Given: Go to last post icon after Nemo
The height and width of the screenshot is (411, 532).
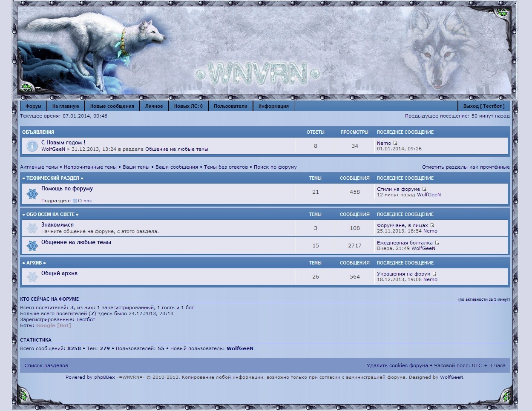Looking at the screenshot, I should 395,143.
